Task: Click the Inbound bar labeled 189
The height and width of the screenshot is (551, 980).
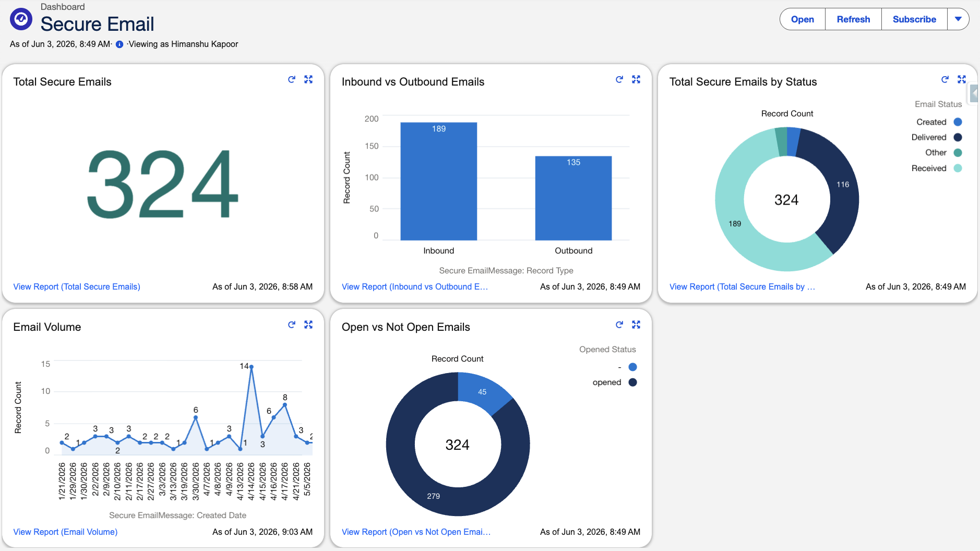Action: tap(439, 181)
